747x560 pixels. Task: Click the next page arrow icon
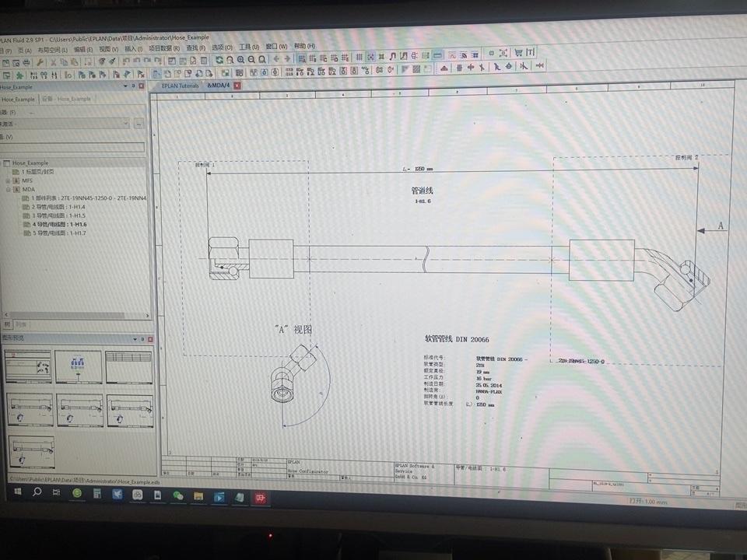coord(286,59)
